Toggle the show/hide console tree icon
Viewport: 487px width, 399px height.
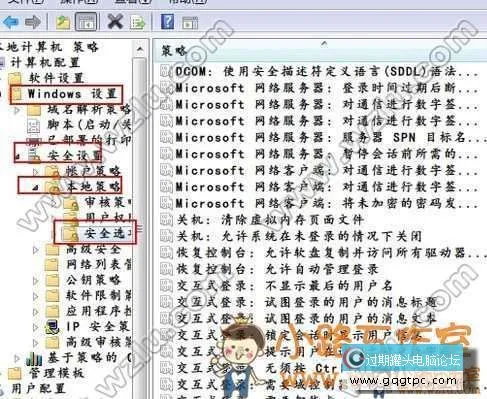tap(86, 22)
